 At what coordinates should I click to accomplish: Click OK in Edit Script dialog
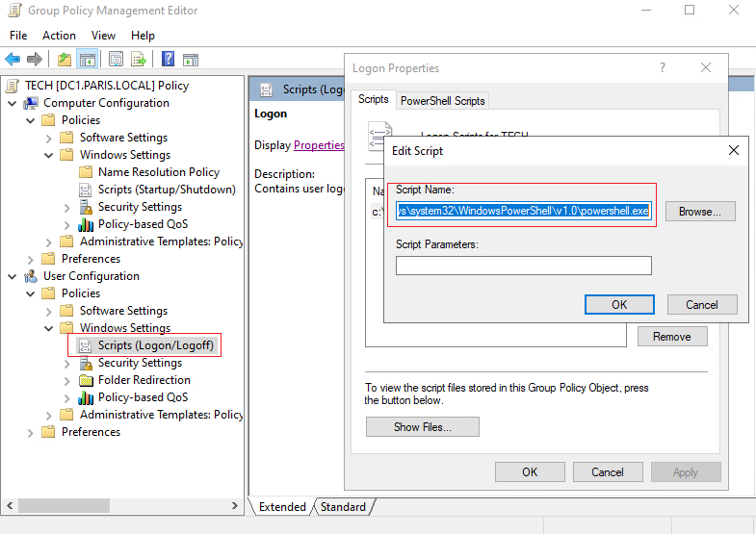(619, 305)
